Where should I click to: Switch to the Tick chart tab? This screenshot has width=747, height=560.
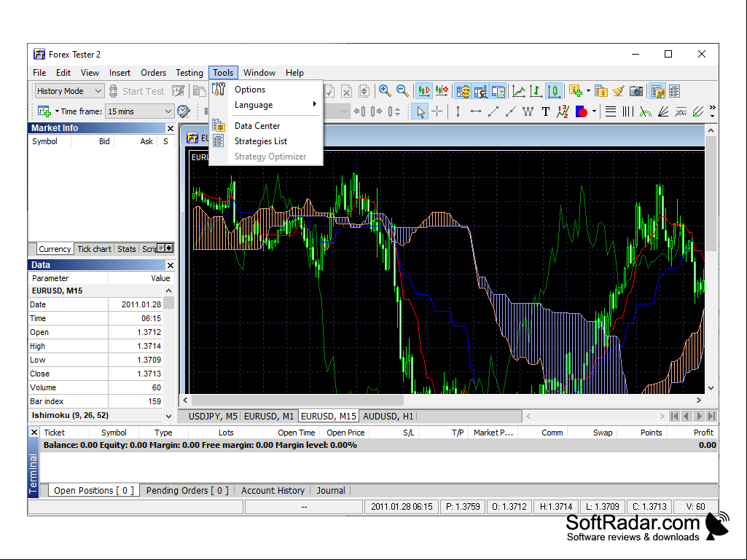click(x=94, y=249)
